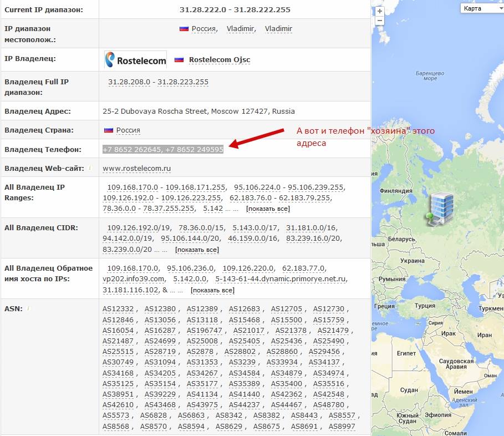Click the Rostelecom logo image

(x=128, y=60)
